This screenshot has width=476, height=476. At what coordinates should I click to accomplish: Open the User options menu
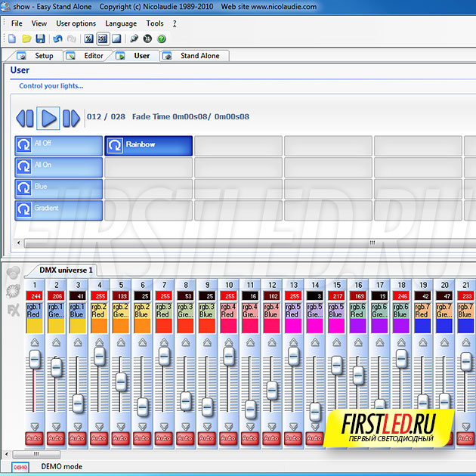(76, 23)
